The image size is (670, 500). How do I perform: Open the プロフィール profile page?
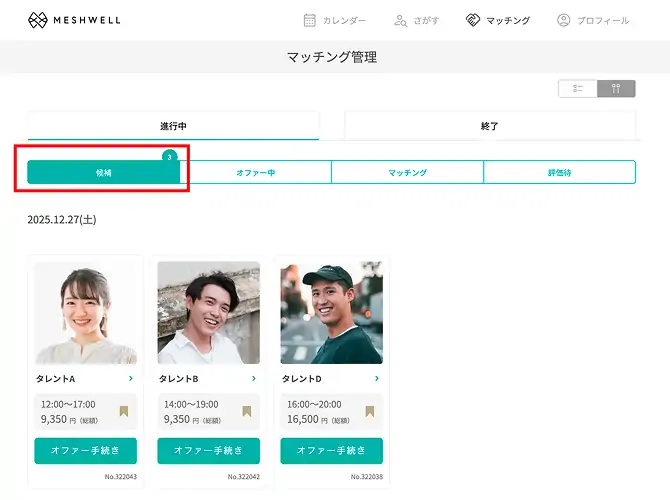pos(593,20)
